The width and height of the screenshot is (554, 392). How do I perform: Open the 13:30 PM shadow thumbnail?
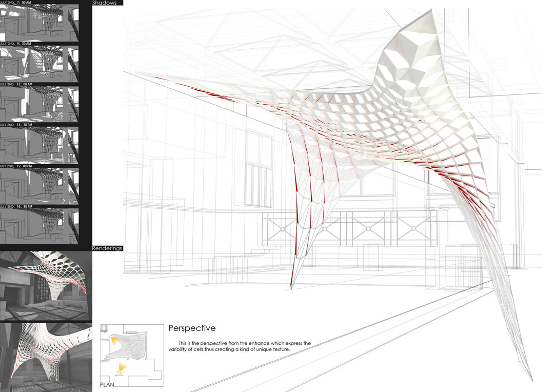[x=39, y=145]
